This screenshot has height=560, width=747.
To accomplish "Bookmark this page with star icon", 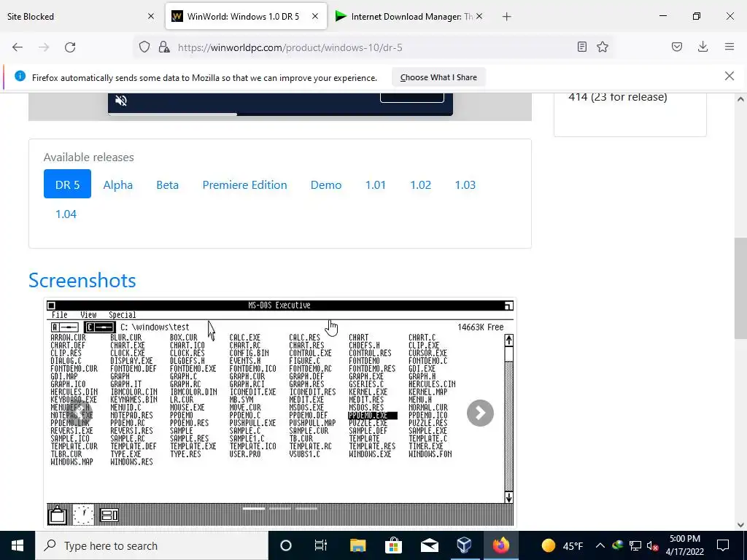I will (x=603, y=47).
